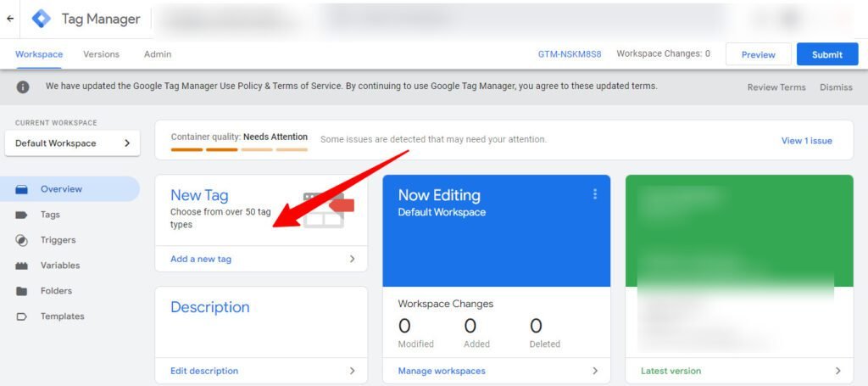Expand the Default Workspace selector
This screenshot has height=386, width=868.
[x=73, y=143]
